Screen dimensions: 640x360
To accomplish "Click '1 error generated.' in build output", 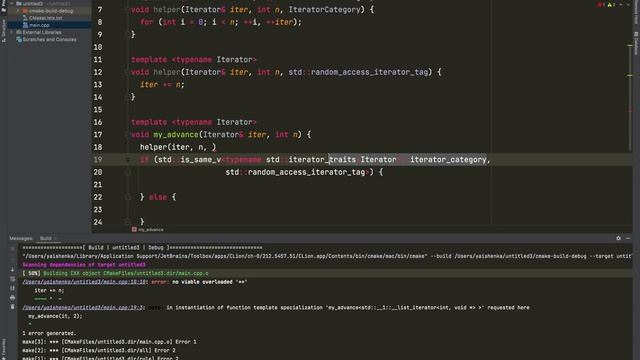I will [49, 333].
